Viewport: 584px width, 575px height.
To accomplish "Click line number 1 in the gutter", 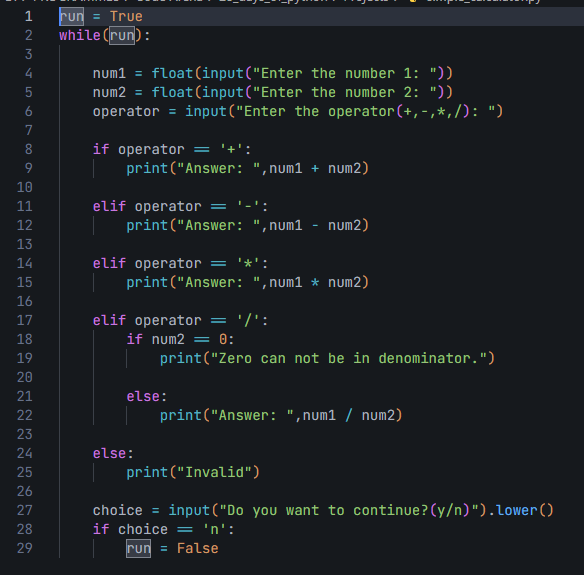I will [x=28, y=16].
